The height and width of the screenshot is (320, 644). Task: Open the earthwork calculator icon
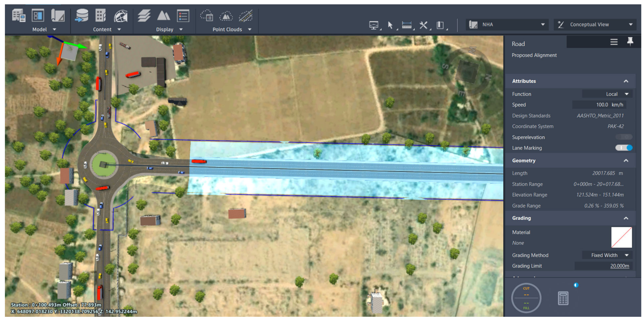[563, 298]
